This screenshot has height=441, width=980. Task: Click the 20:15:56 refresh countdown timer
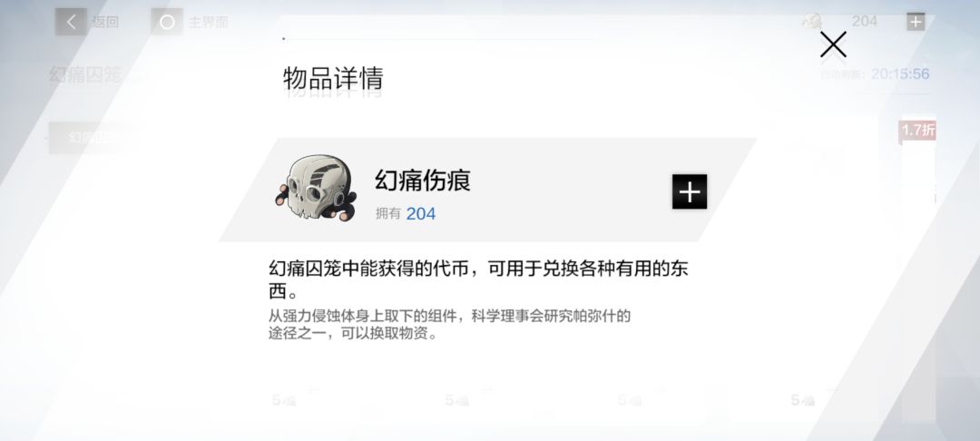click(x=900, y=74)
